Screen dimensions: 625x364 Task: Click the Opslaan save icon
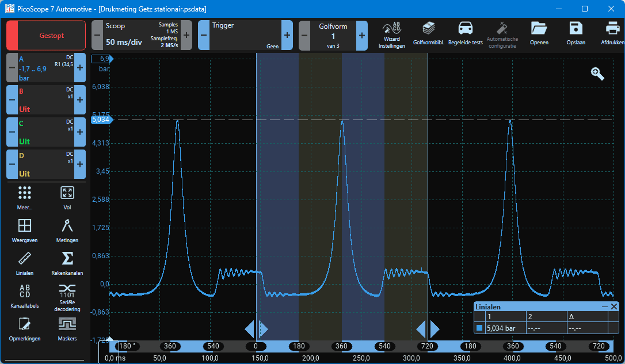(576, 35)
